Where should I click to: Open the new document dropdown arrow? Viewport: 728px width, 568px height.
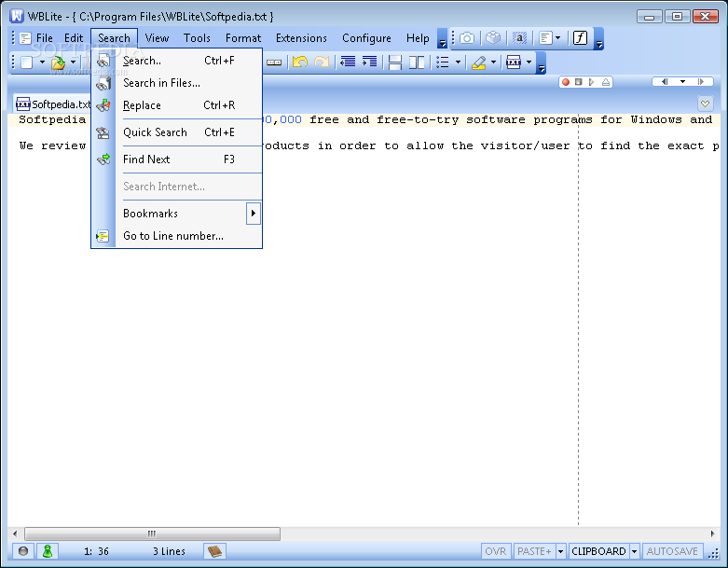(42, 62)
